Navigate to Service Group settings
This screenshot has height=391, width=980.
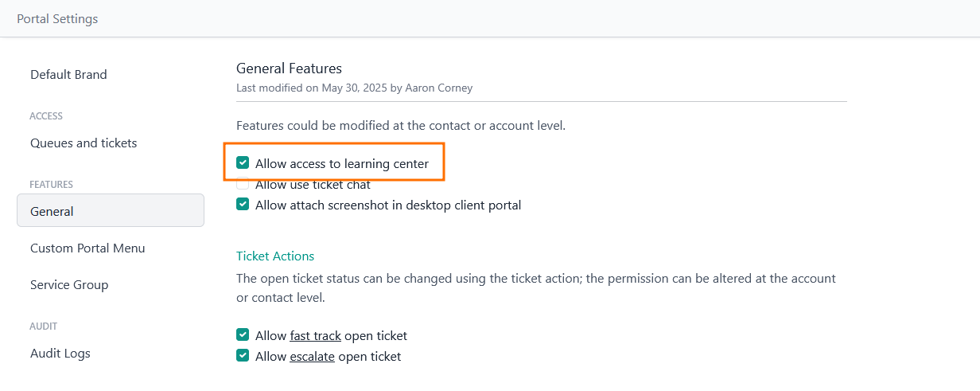pos(69,285)
